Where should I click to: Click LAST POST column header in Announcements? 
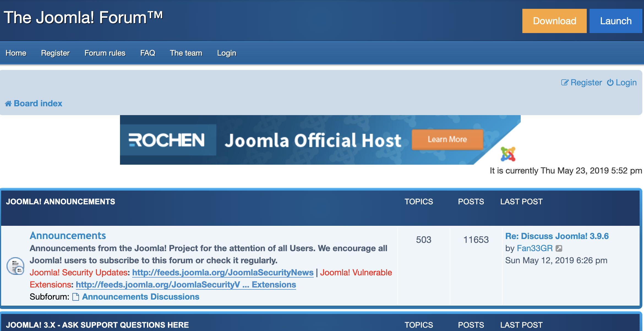[x=522, y=202]
